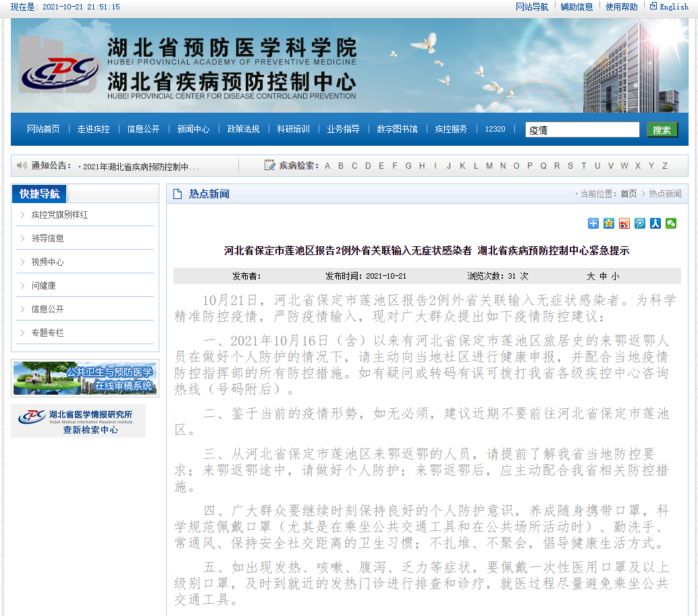
Task: Select letter H in disease index
Action: [422, 166]
